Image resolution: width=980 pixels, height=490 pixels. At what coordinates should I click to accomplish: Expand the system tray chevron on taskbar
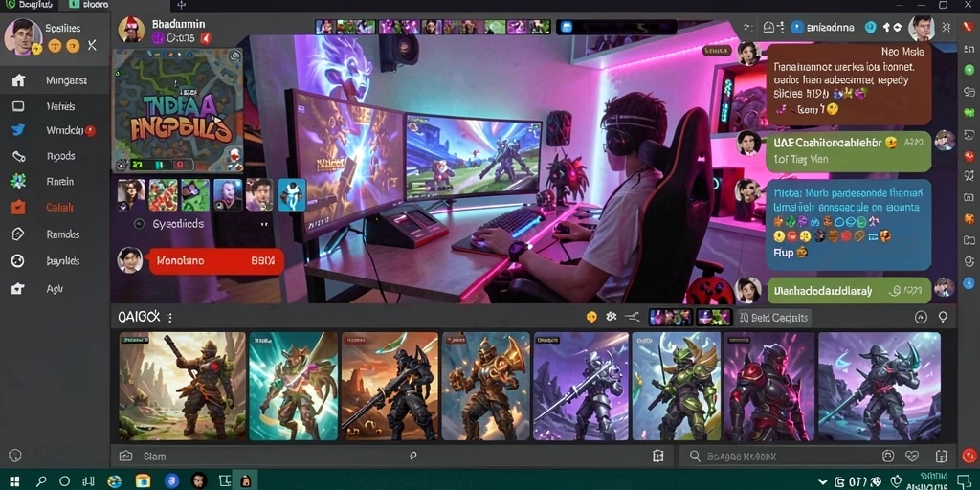coord(822,482)
